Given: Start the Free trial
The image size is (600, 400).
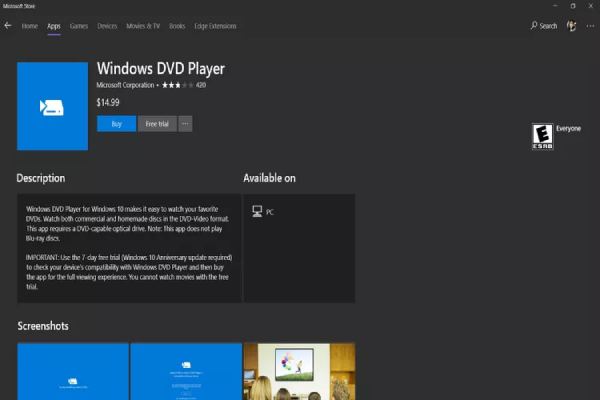Looking at the screenshot, I should (x=157, y=124).
